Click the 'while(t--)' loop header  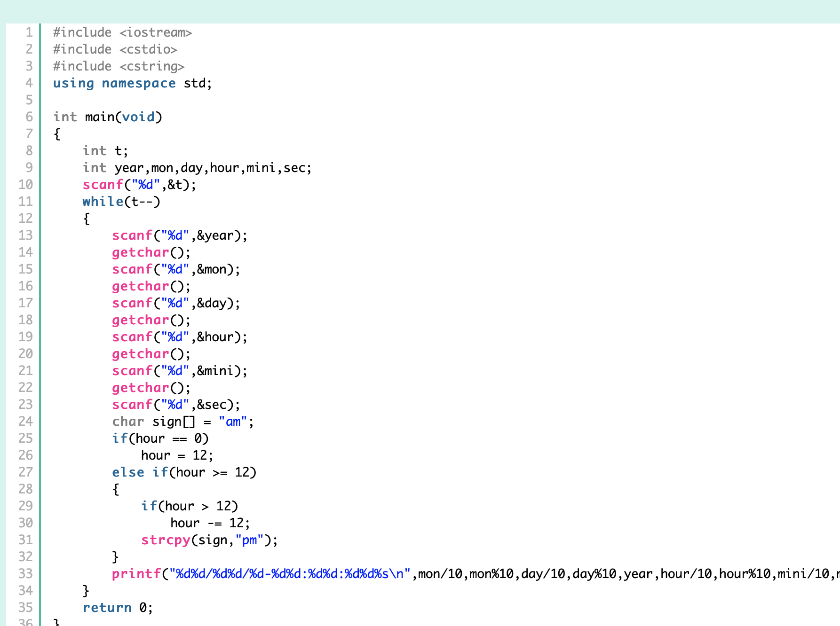point(122,202)
